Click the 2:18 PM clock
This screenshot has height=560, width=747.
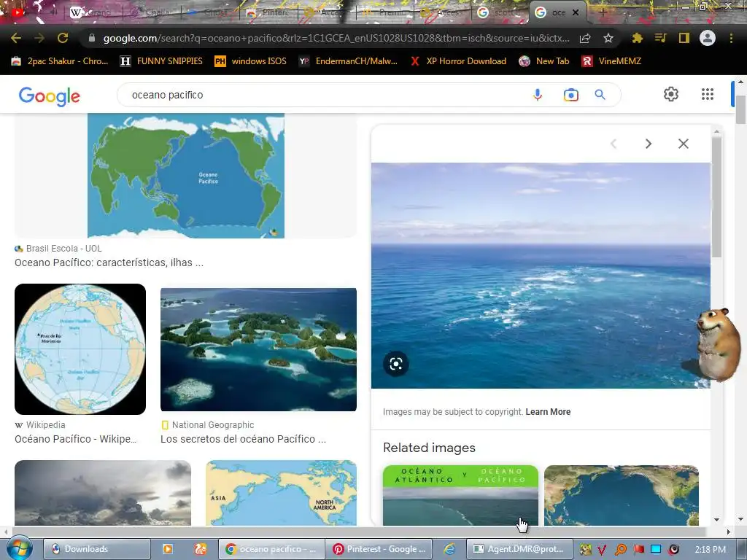[711, 550]
